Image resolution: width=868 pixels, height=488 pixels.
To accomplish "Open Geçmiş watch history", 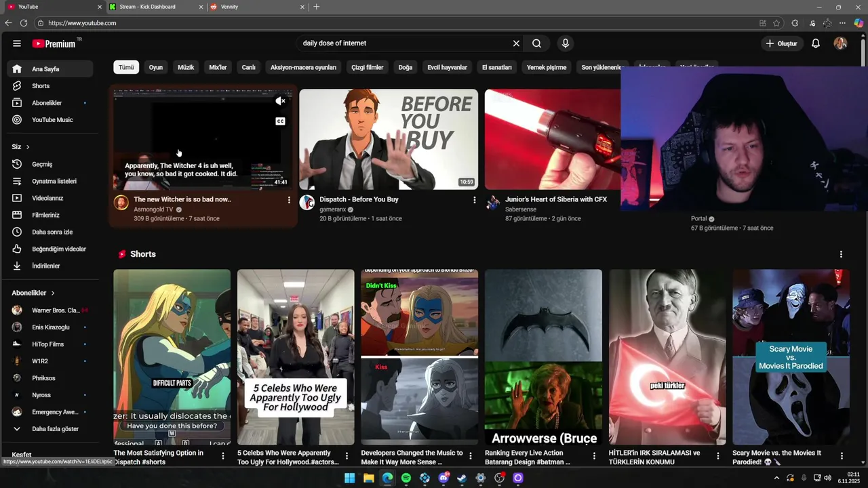I will [x=50, y=164].
